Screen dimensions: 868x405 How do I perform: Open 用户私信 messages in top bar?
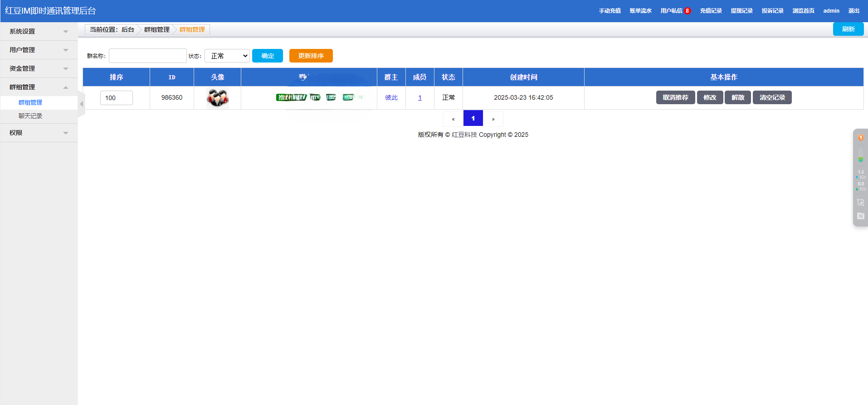pos(671,11)
